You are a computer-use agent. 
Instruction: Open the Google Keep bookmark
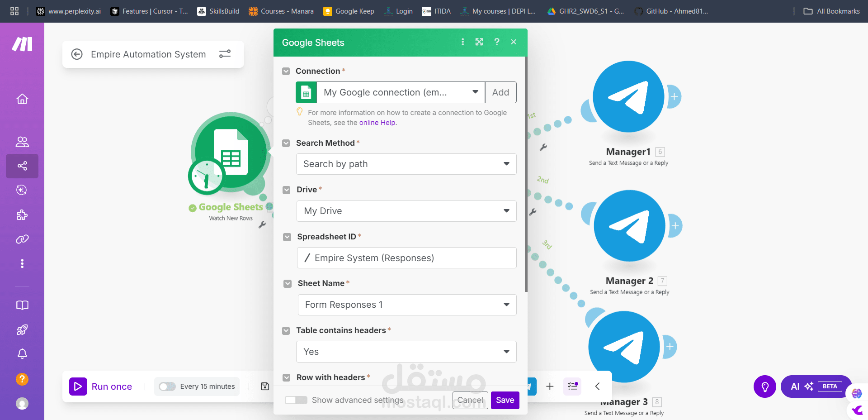coord(349,11)
